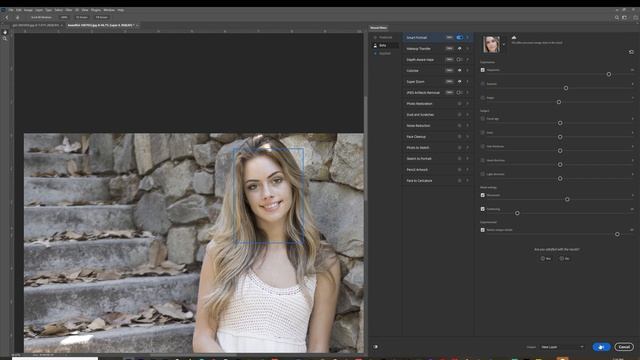The width and height of the screenshot is (640, 360).
Task: Click the back arrow in the options bar
Action: [x=7, y=18]
